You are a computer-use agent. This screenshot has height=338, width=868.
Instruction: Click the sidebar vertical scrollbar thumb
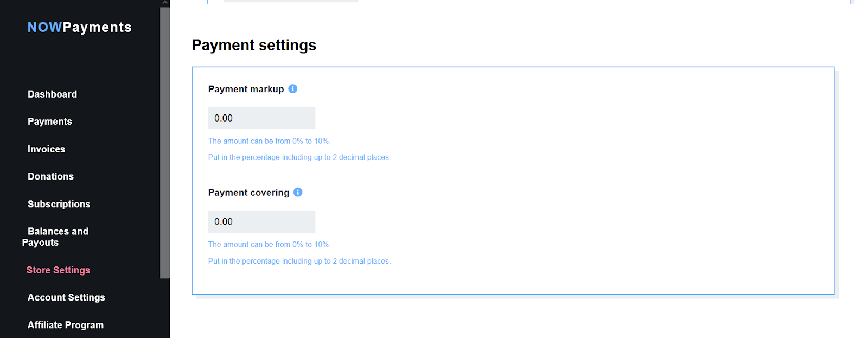point(165,141)
